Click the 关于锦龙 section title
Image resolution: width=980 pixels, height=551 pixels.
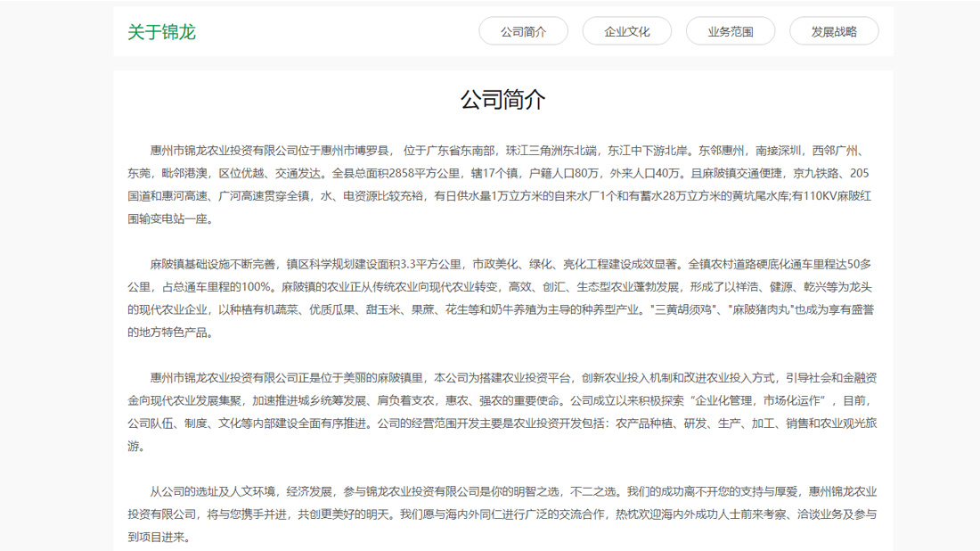(x=164, y=33)
